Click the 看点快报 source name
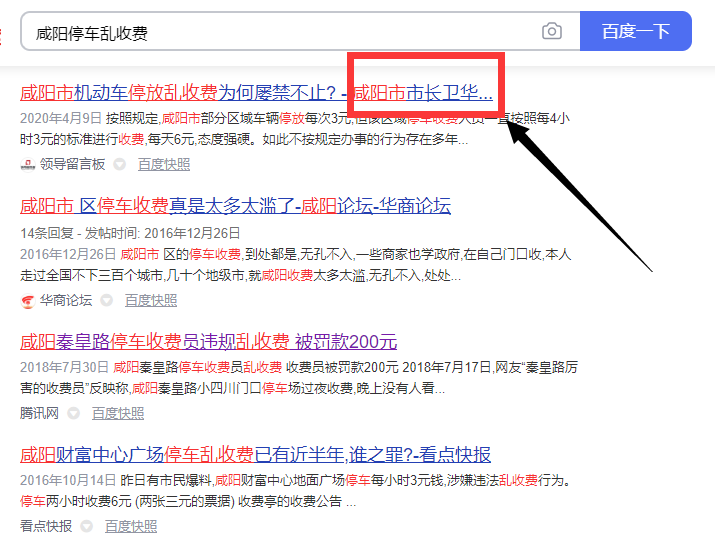 [x=46, y=526]
